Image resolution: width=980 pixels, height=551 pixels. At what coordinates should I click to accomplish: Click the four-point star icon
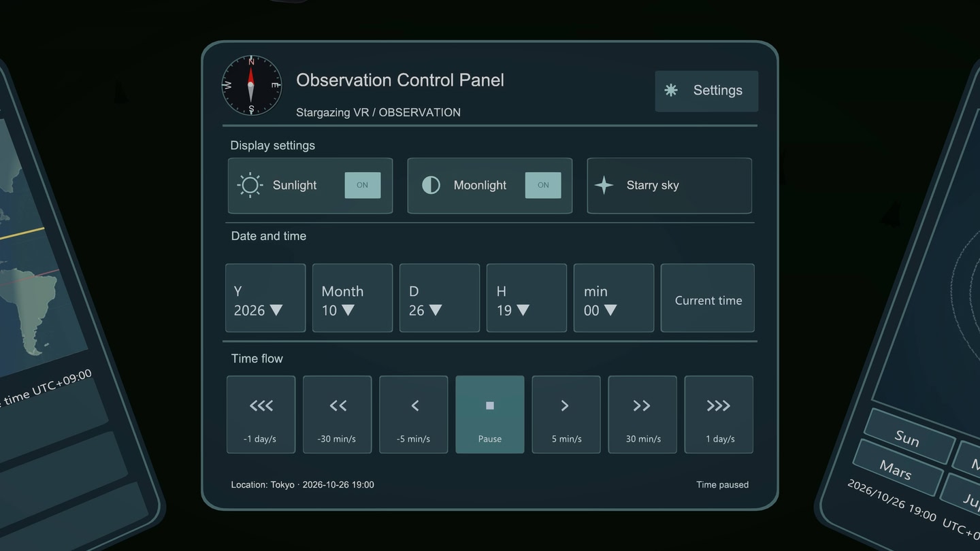pyautogui.click(x=604, y=185)
